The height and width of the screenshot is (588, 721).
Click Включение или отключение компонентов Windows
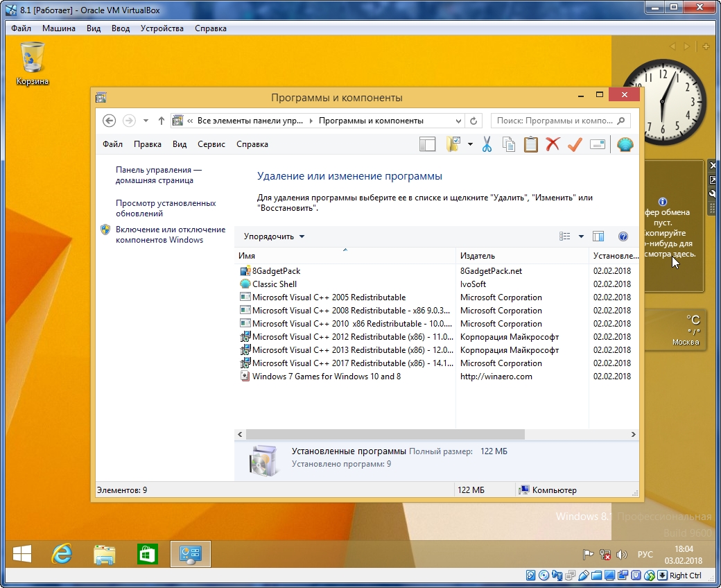pos(170,234)
